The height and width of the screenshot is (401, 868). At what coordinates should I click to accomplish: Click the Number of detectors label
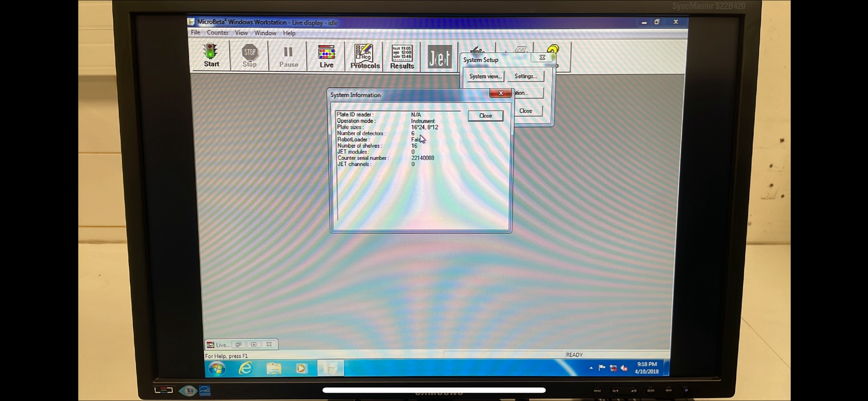point(361,133)
